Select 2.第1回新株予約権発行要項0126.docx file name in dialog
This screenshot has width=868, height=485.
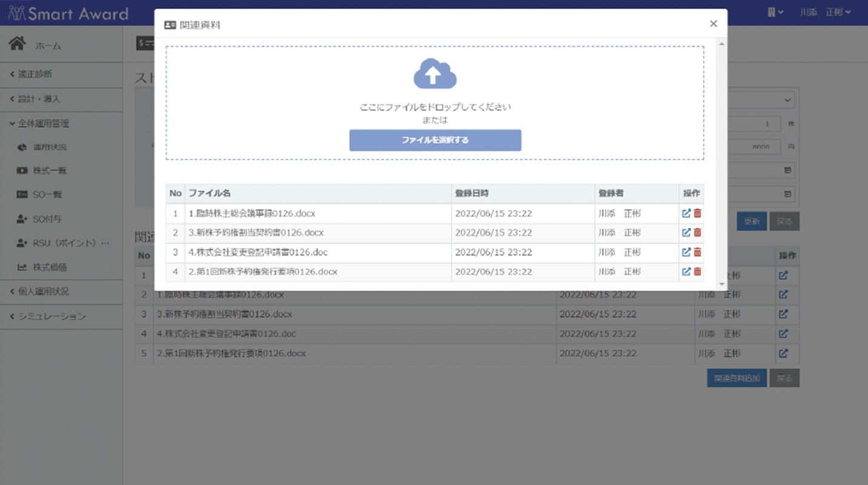pyautogui.click(x=262, y=272)
